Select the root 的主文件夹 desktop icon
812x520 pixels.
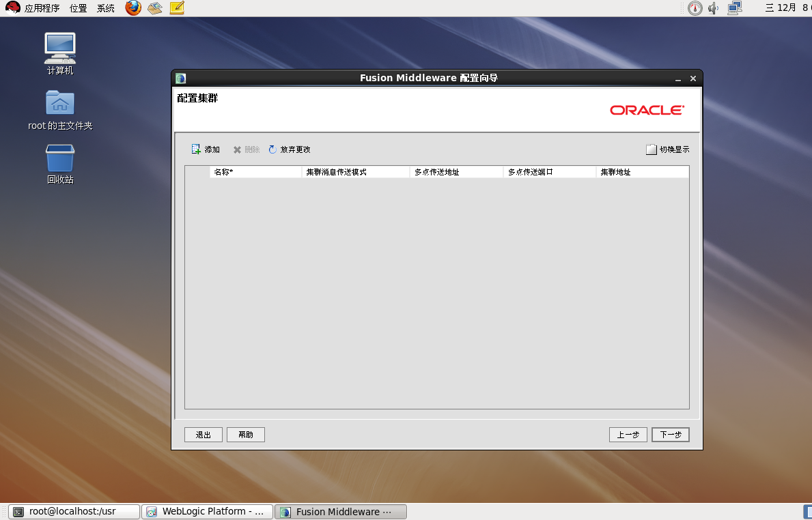coord(60,110)
